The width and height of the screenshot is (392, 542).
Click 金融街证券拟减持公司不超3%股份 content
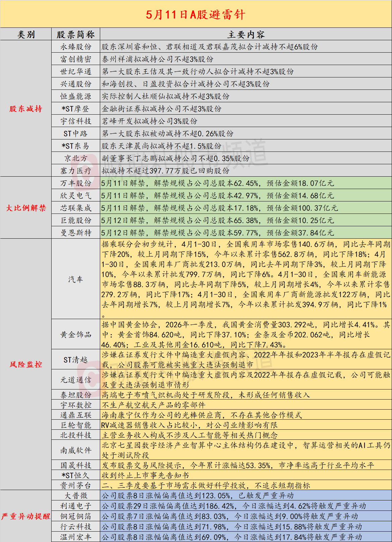tap(161, 109)
